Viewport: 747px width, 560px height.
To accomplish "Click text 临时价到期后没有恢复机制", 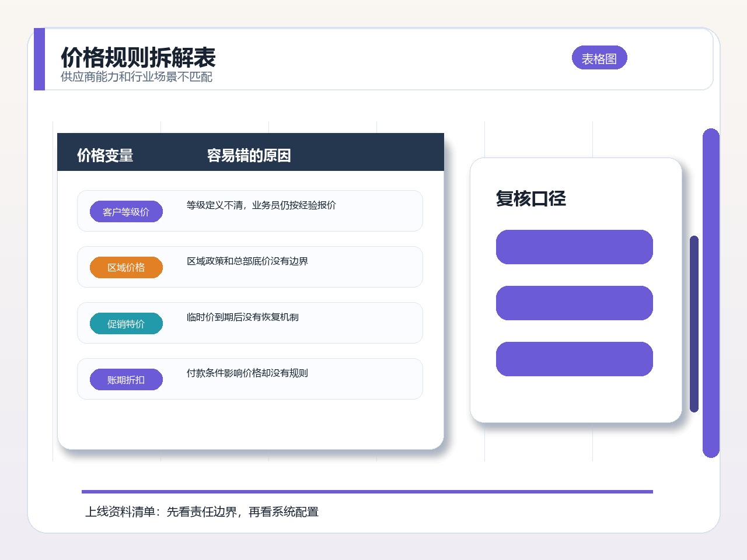I will tap(243, 317).
